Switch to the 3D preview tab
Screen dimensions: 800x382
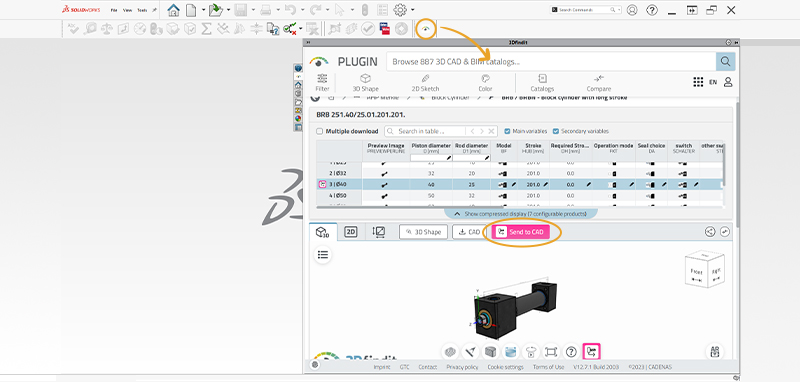(323, 232)
